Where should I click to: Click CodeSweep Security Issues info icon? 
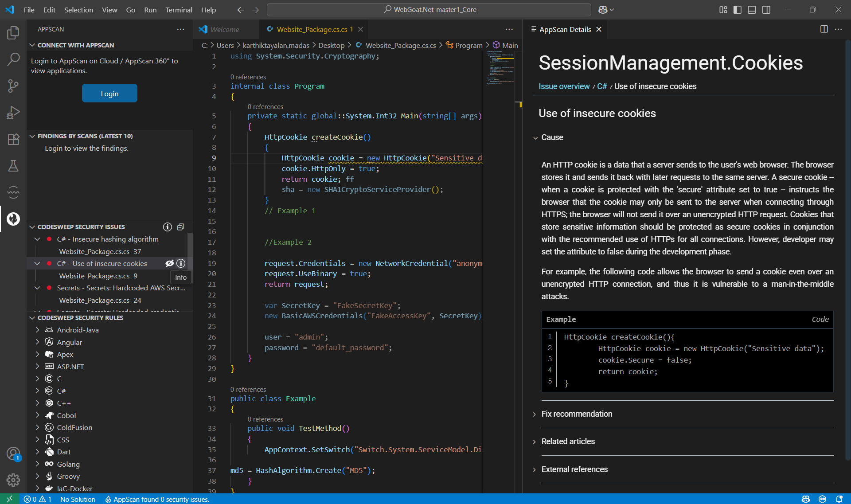click(167, 227)
